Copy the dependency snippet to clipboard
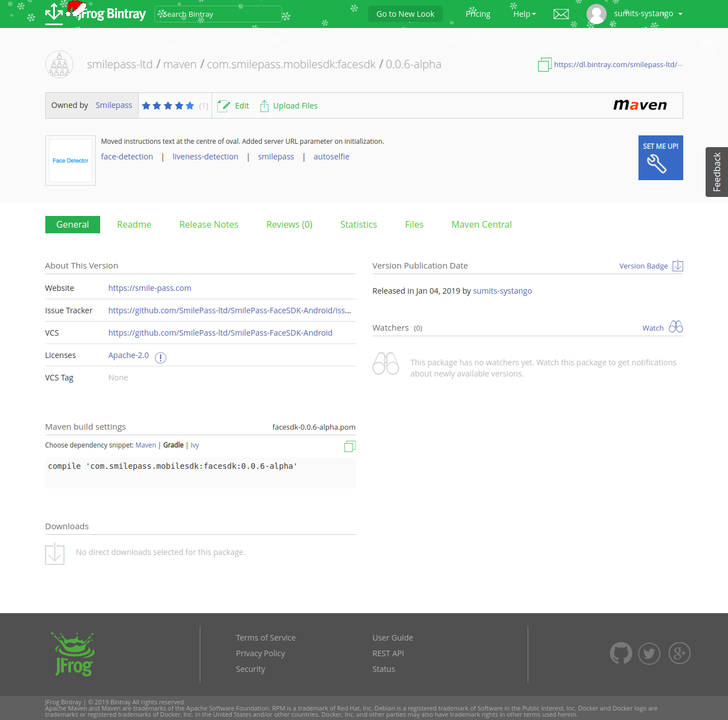Viewport: 728px width, 720px height. coord(350,446)
